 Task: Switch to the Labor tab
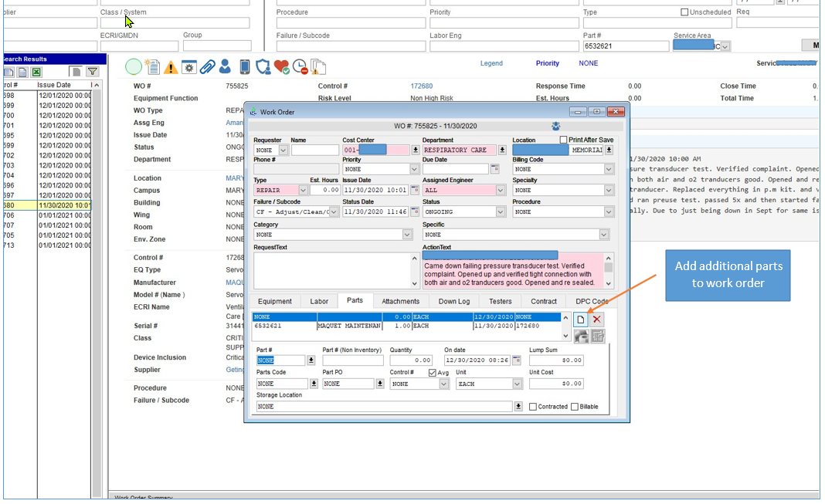(319, 301)
